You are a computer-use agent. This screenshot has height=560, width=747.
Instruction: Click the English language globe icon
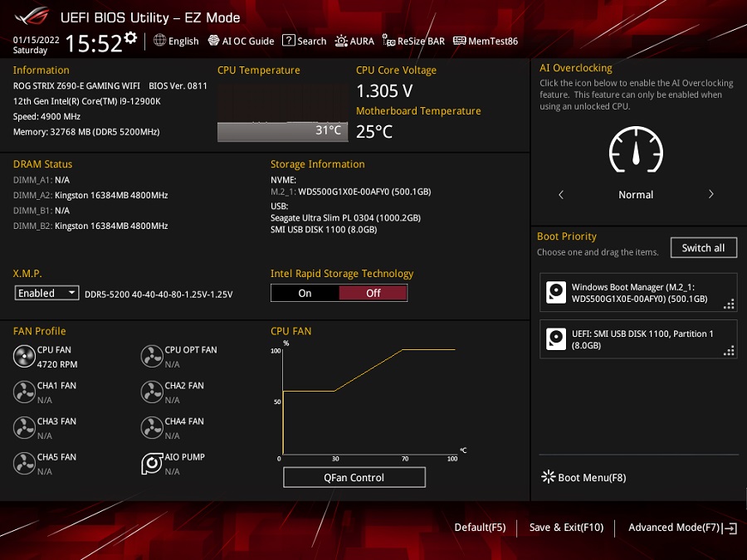[159, 41]
